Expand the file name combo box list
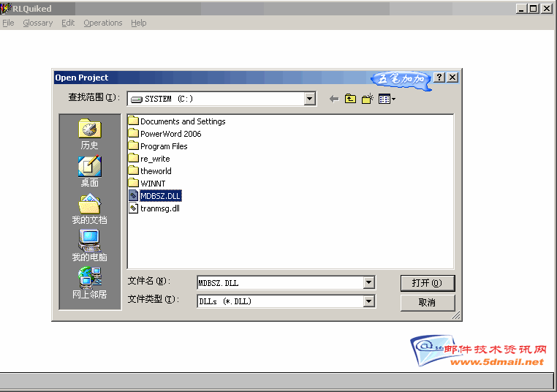Screen dimensions: 557x392 369,282
